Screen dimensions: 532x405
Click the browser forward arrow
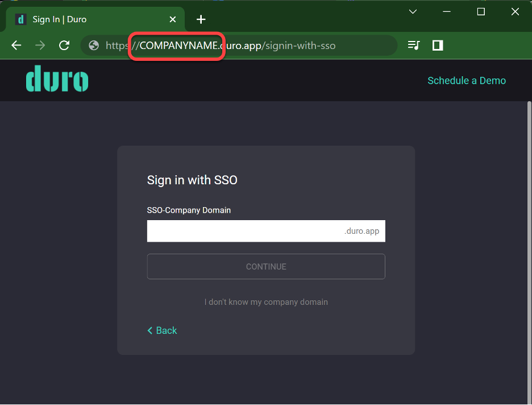coord(40,45)
